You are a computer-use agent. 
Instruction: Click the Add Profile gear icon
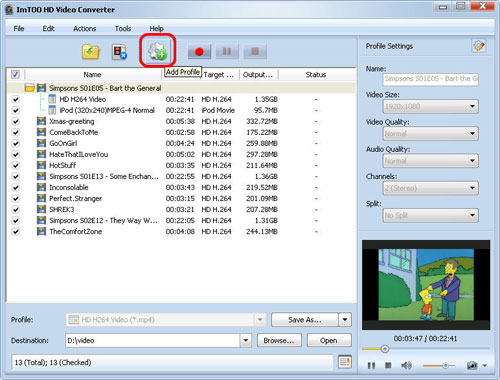click(157, 51)
